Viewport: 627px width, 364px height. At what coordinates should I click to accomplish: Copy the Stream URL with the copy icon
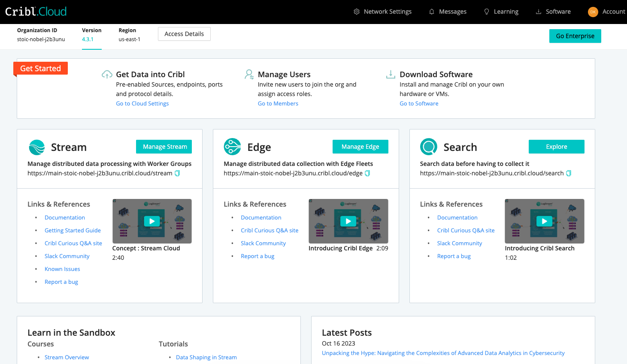pyautogui.click(x=177, y=173)
